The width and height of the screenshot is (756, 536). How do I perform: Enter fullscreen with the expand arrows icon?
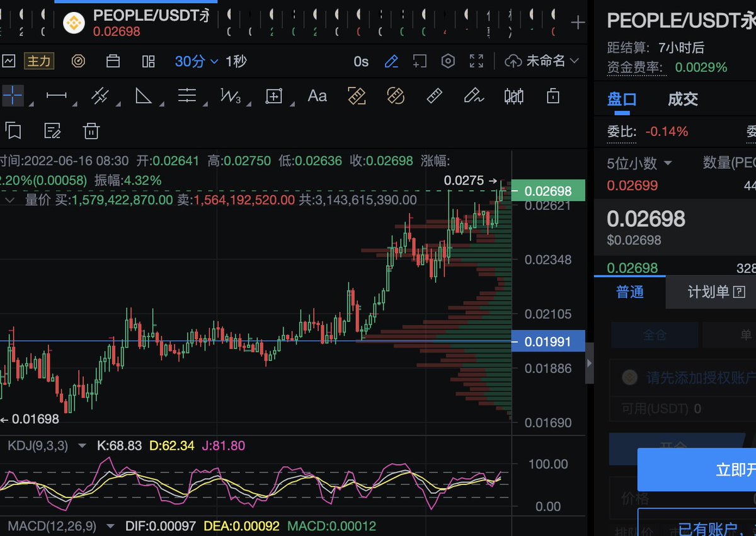(x=476, y=61)
